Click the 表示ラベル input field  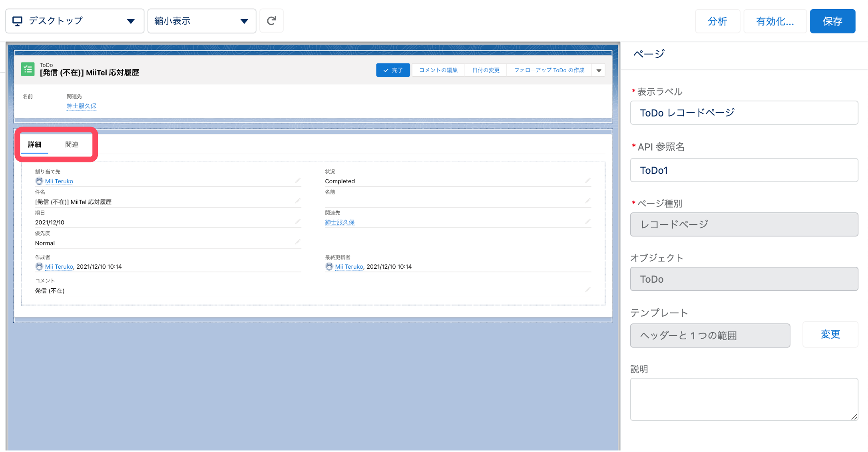point(744,113)
